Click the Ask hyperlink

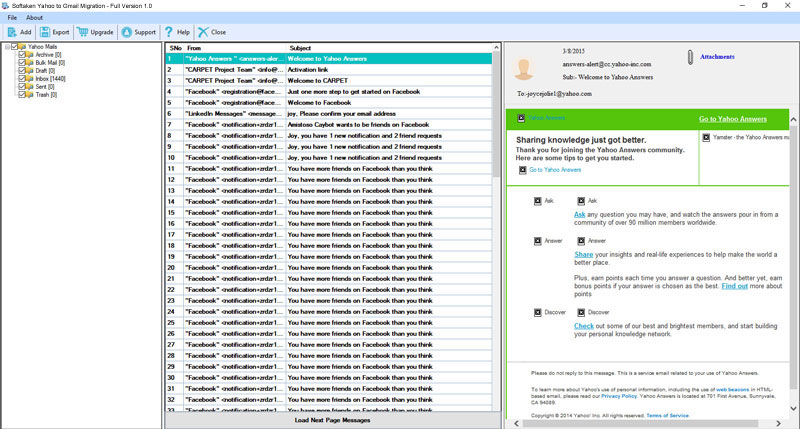[x=580, y=215]
